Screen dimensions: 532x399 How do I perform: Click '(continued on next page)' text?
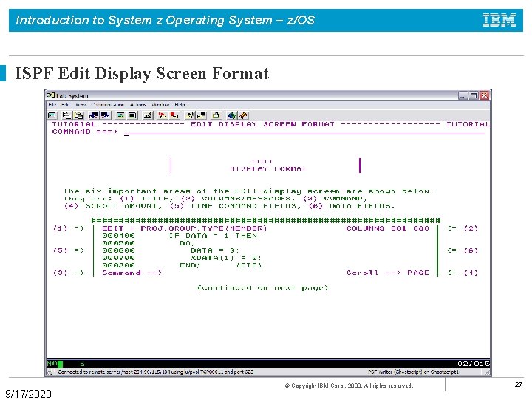[263, 288]
